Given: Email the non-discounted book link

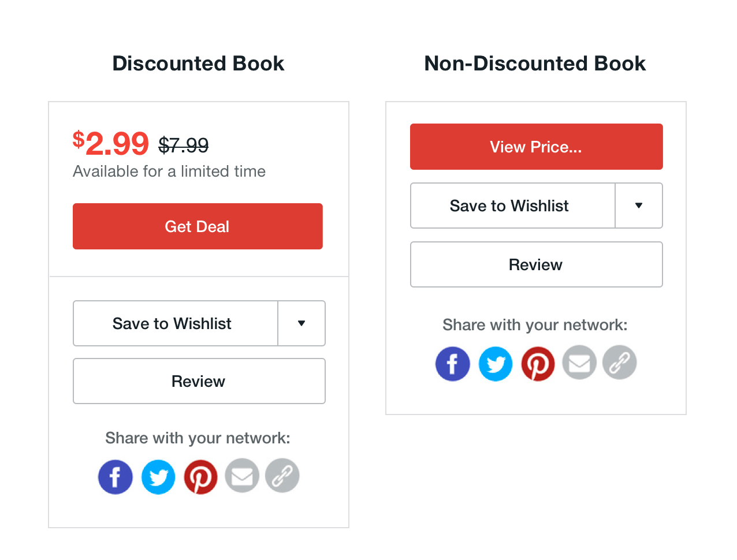Looking at the screenshot, I should pyautogui.click(x=579, y=363).
